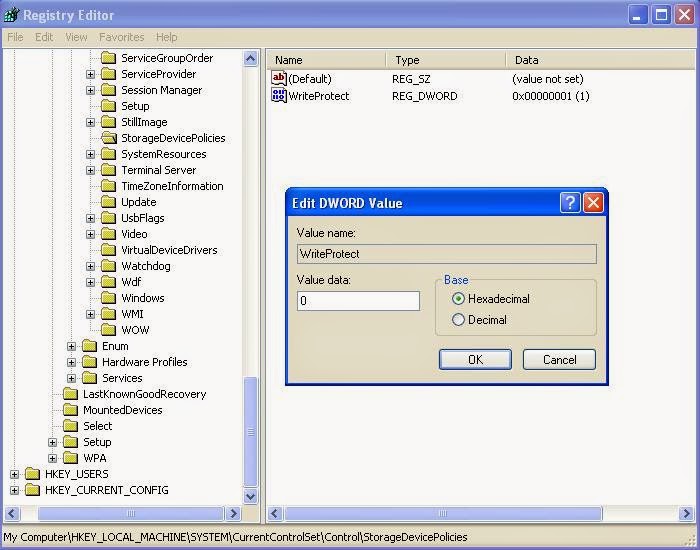Click the Video folder icon

click(108, 234)
